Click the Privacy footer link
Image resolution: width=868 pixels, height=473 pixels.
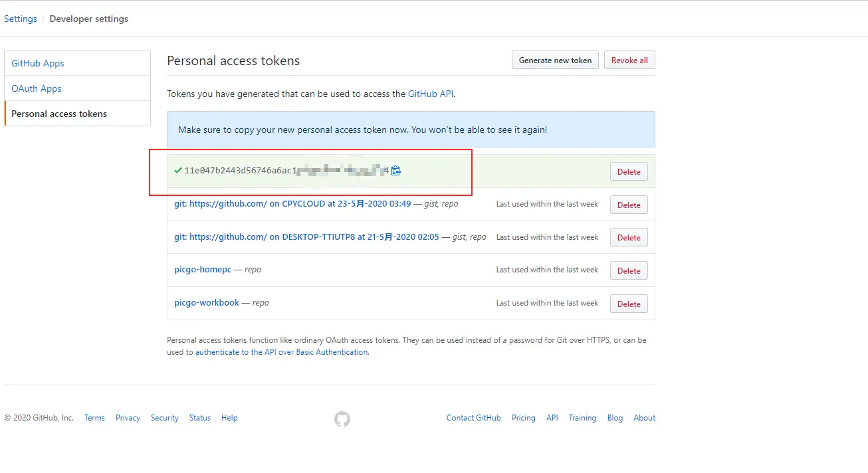pos(128,418)
